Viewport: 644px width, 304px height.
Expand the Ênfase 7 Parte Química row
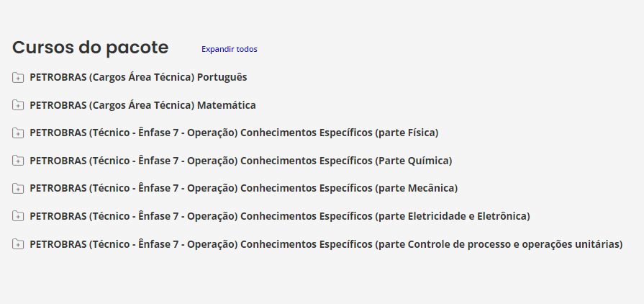(x=240, y=161)
